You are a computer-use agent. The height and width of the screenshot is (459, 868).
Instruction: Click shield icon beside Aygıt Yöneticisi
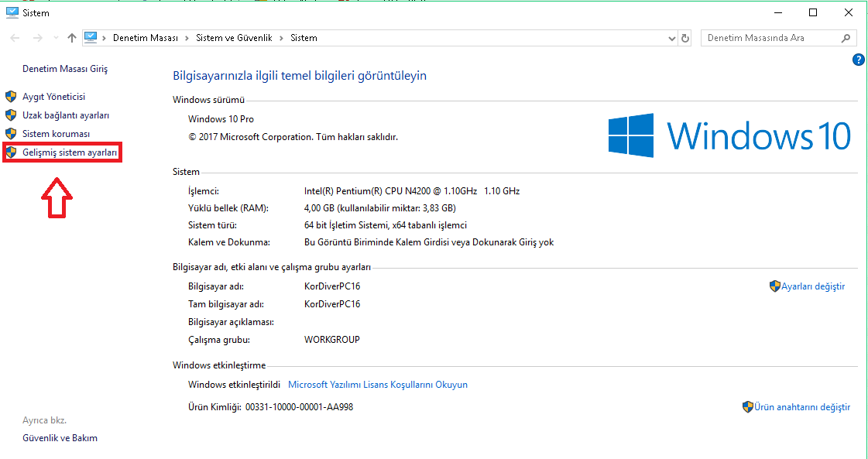tap(11, 97)
